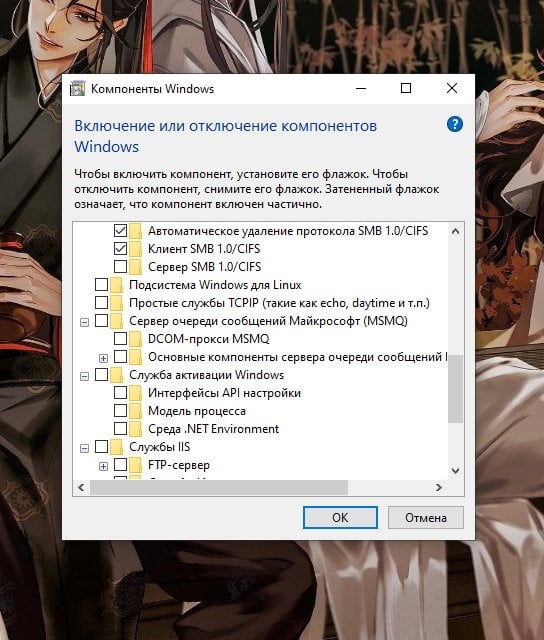Click folder icon beside Сервер SMB 1.0/CIFS
The image size is (544, 640).
tap(135, 267)
